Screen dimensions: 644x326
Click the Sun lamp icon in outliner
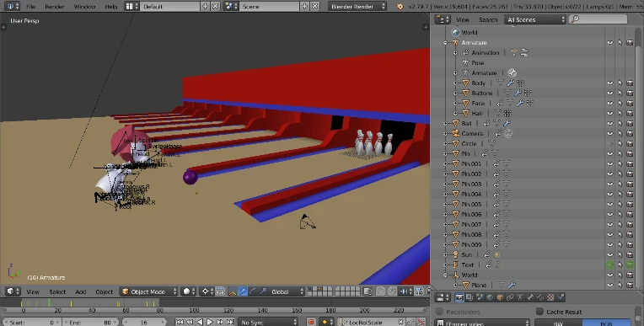coord(455,254)
